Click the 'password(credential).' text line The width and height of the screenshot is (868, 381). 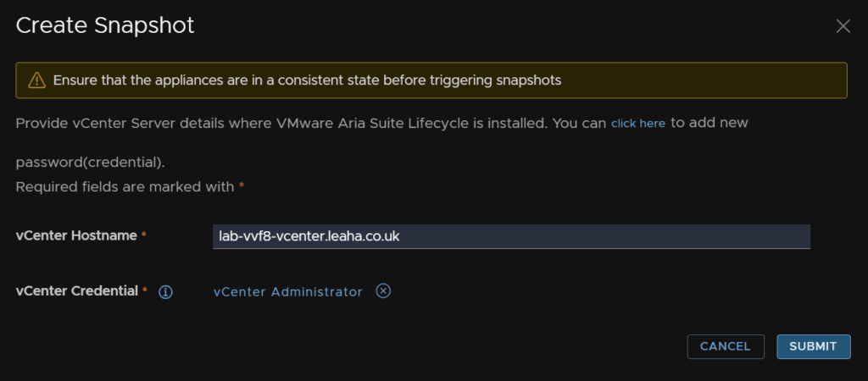[x=90, y=163]
